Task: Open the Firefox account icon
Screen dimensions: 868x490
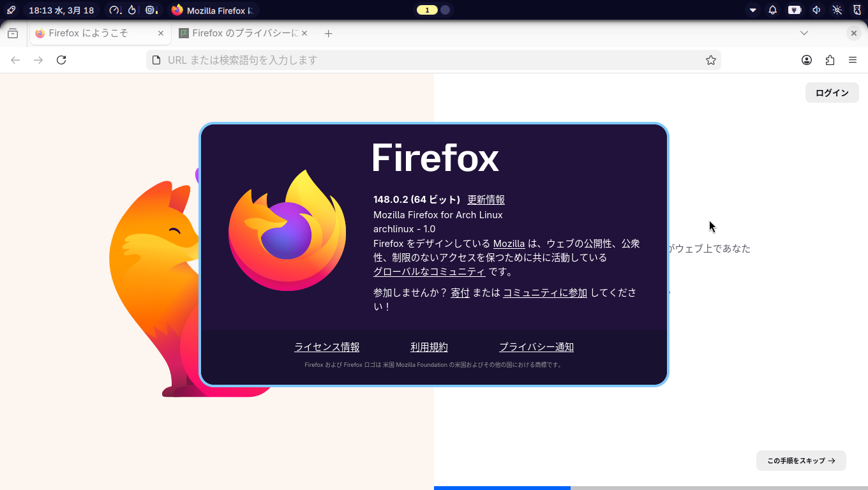Action: (807, 60)
